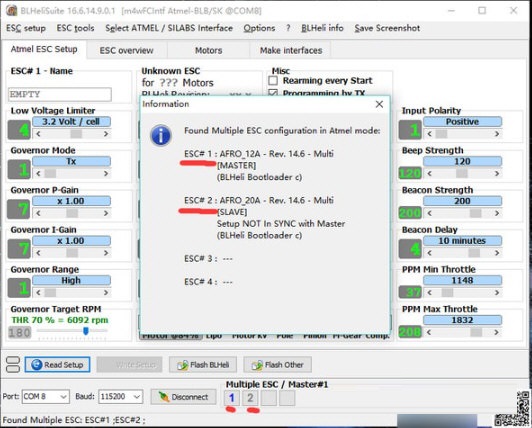
Task: Click the Governor Target RPM slider handle
Action: coord(86,330)
